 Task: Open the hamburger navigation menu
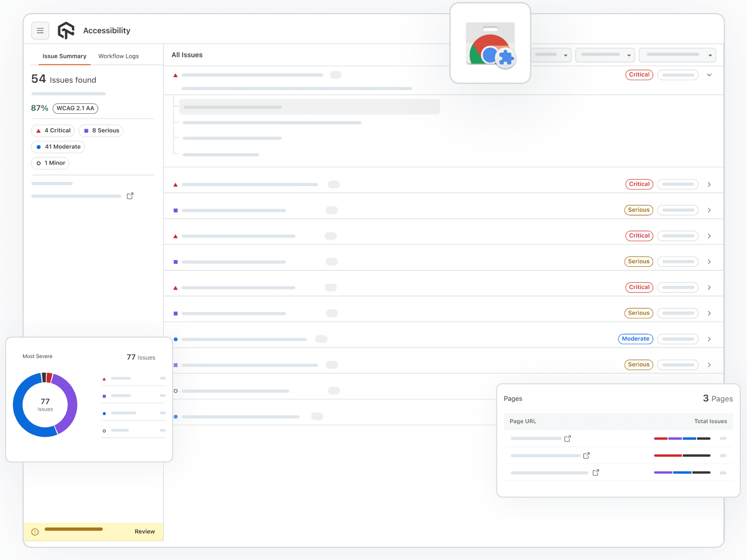pos(40,30)
